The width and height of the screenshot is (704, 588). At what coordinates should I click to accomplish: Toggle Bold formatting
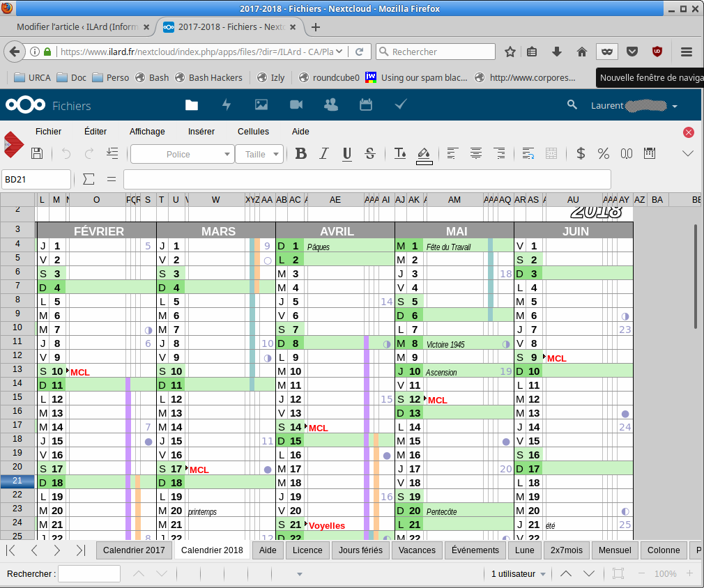click(x=301, y=153)
